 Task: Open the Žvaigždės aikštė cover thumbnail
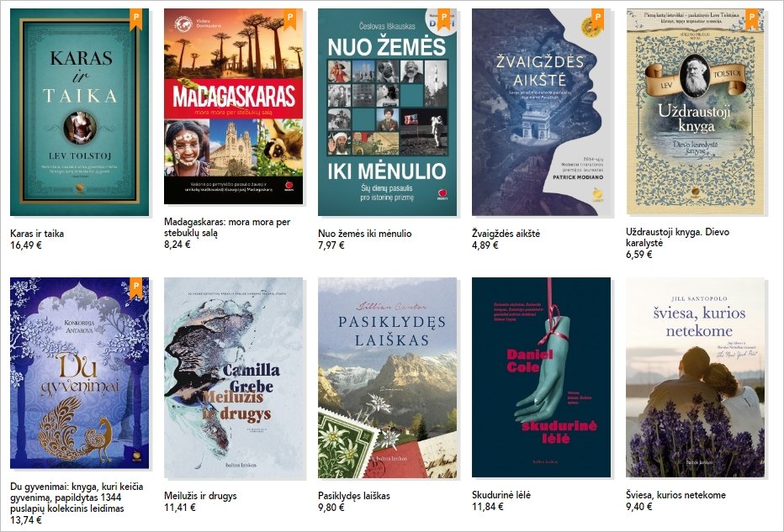[542, 112]
